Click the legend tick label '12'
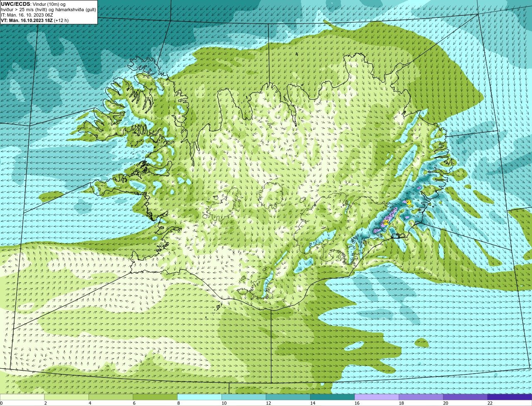532x406 pixels. tap(268, 403)
